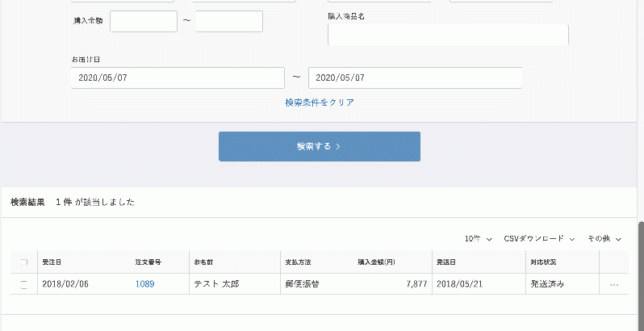644x331 pixels.
Task: Click the 受注日 column header
Action: click(x=52, y=262)
